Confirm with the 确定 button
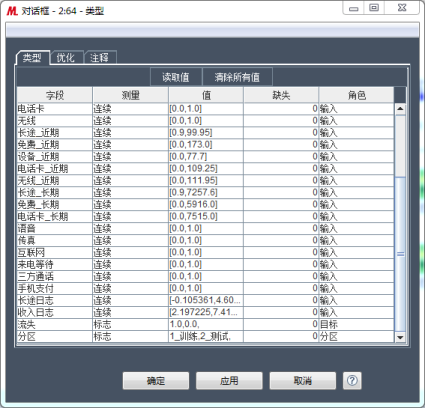The width and height of the screenshot is (425, 408). click(x=156, y=381)
